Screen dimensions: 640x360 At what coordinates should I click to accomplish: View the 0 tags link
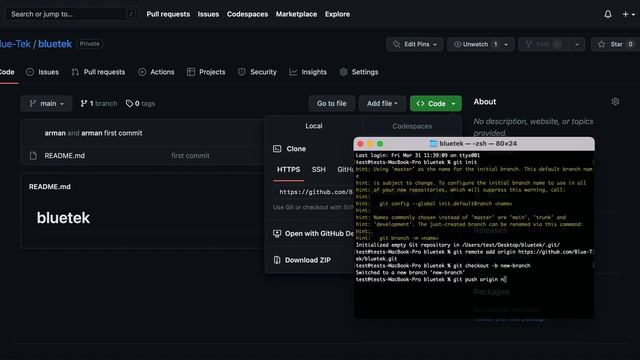(140, 103)
